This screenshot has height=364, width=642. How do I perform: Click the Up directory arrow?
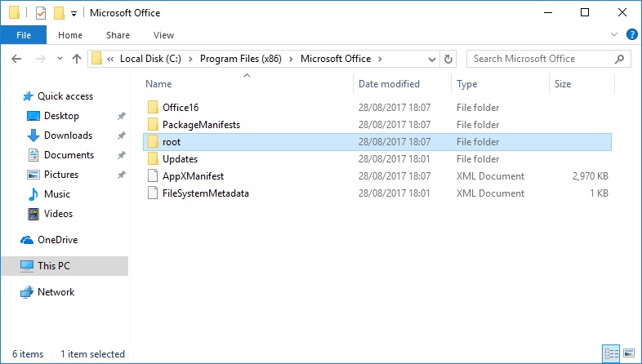point(77,59)
